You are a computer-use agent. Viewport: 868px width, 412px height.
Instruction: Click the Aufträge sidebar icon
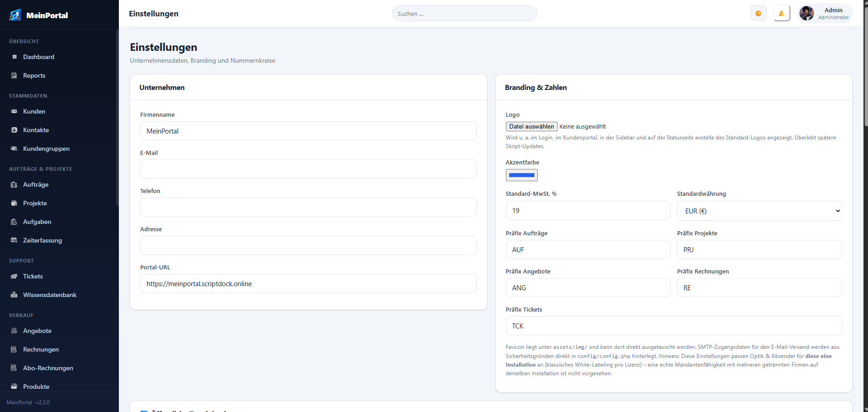(14, 184)
